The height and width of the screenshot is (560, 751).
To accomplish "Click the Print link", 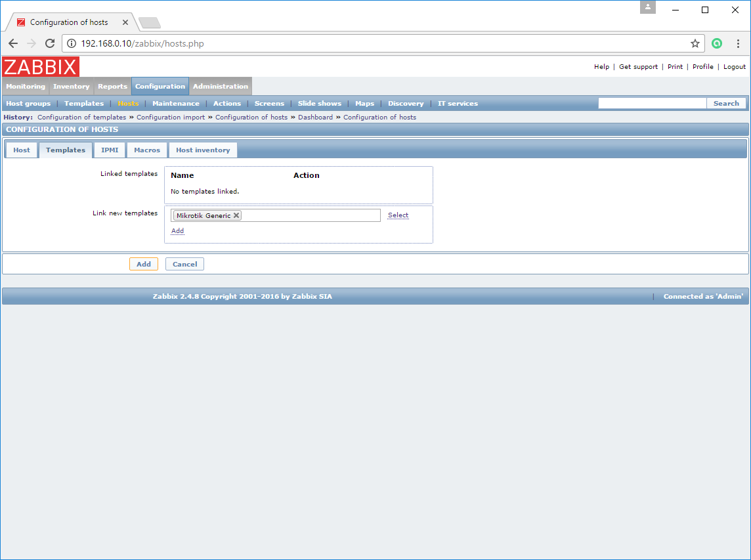I will 676,66.
